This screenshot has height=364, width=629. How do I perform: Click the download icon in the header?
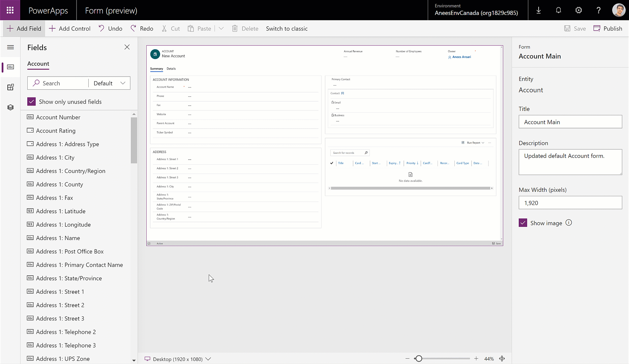(538, 10)
